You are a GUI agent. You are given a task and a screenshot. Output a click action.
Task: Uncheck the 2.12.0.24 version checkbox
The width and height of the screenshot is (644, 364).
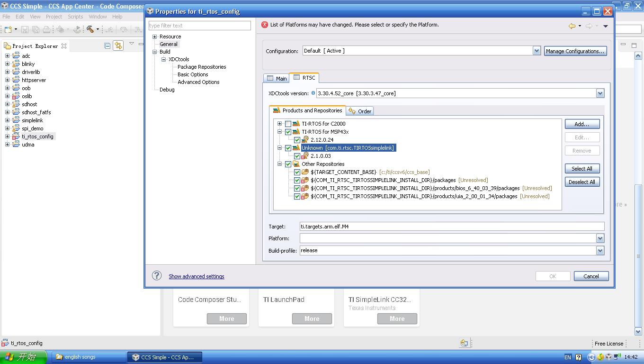(297, 140)
